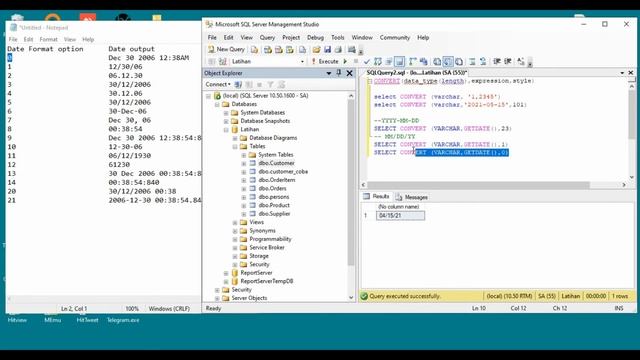Click the 04/15/21 result cell
Screen dimensions: 640x360
pyautogui.click(x=400, y=216)
